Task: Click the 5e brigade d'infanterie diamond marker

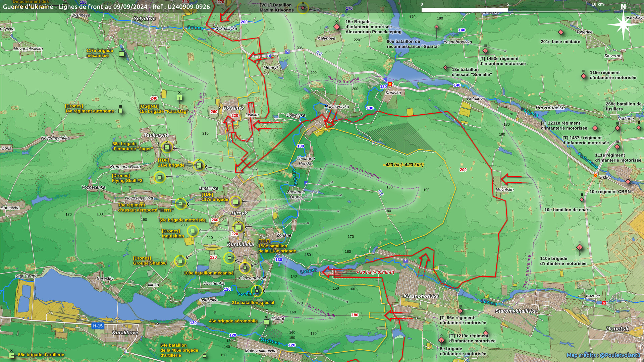Action: (441, 340)
